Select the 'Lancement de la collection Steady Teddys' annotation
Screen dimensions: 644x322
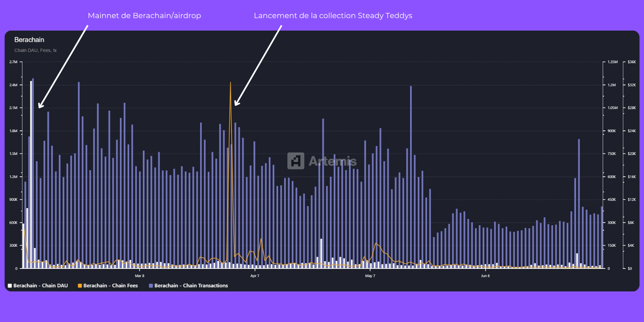pyautogui.click(x=333, y=16)
